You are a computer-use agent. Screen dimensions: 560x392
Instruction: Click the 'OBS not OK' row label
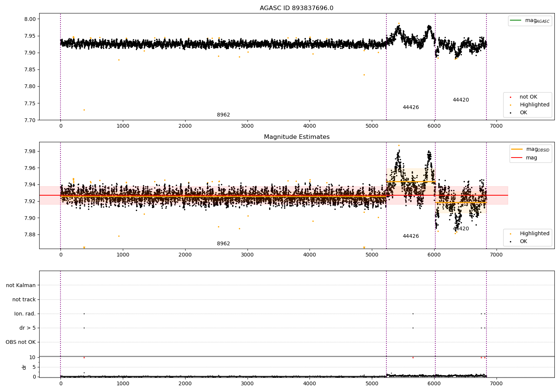(21, 342)
